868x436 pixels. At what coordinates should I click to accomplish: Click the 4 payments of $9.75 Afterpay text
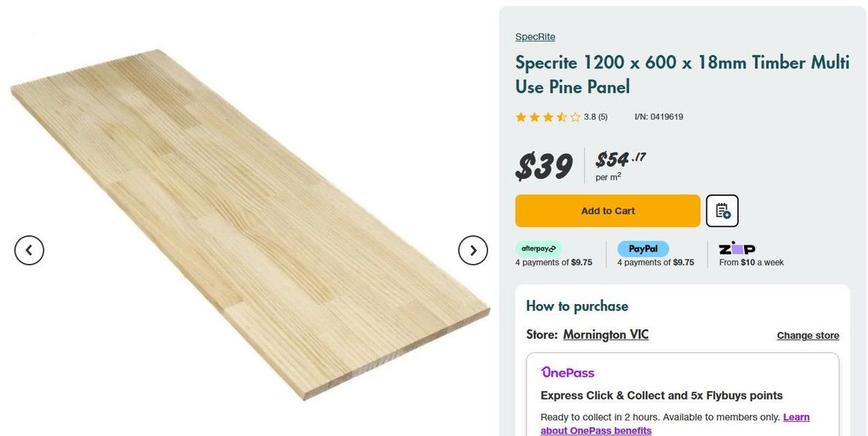[553, 262]
